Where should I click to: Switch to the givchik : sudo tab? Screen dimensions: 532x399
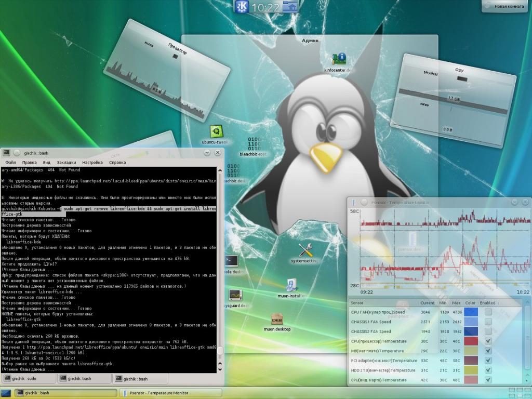coord(29,379)
